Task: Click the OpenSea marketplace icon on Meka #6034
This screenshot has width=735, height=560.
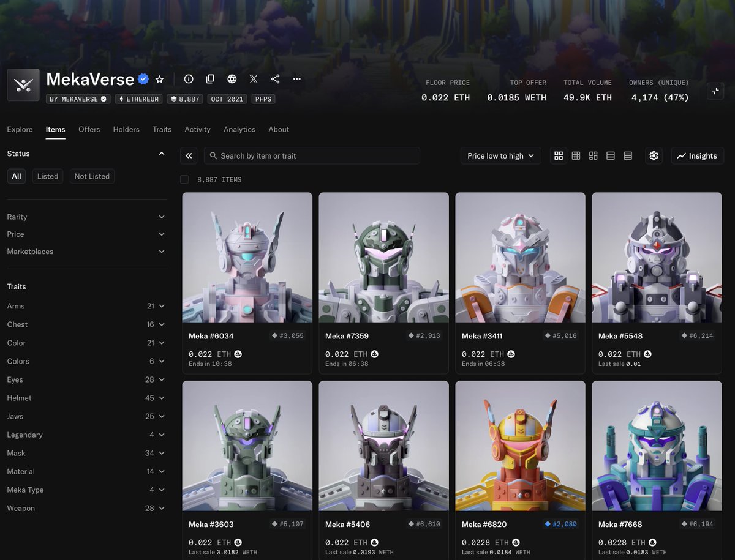Action: [237, 354]
